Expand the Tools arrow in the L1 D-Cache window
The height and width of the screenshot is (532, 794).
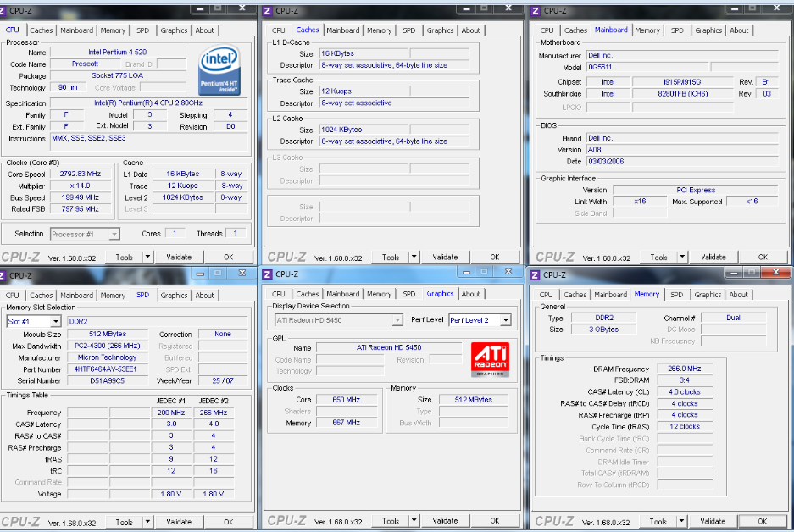414,257
